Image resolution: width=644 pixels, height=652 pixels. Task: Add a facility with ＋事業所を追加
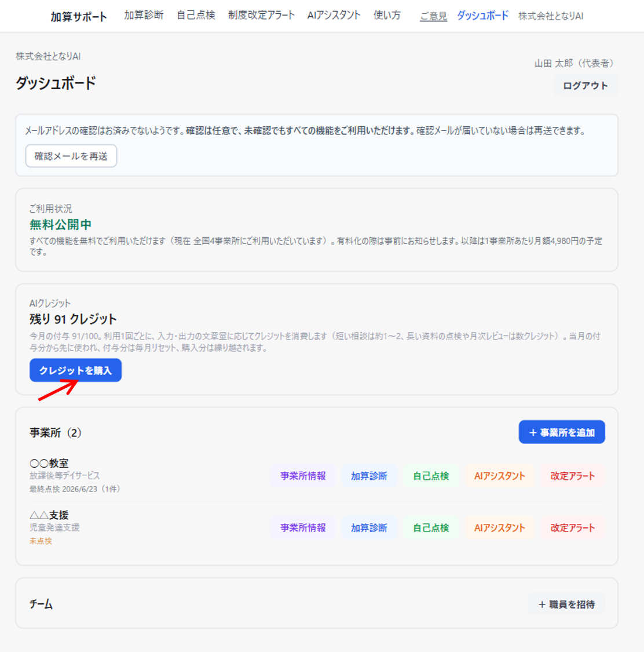pyautogui.click(x=562, y=432)
